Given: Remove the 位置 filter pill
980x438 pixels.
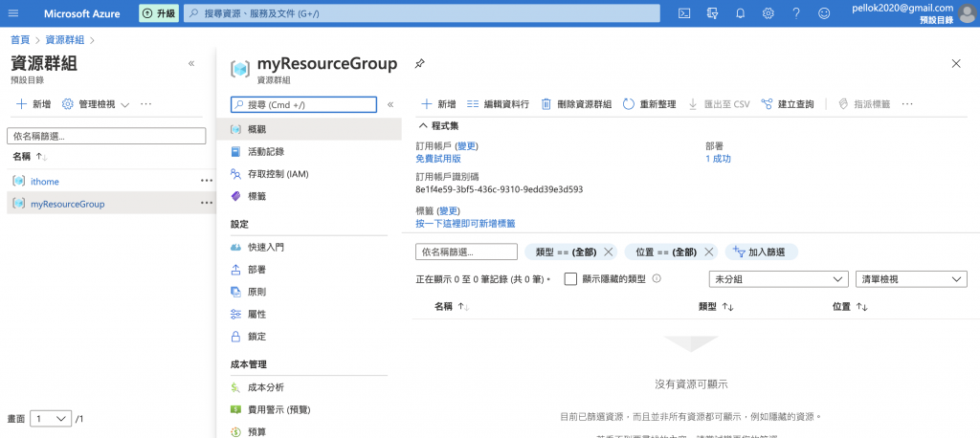Looking at the screenshot, I should [x=709, y=252].
